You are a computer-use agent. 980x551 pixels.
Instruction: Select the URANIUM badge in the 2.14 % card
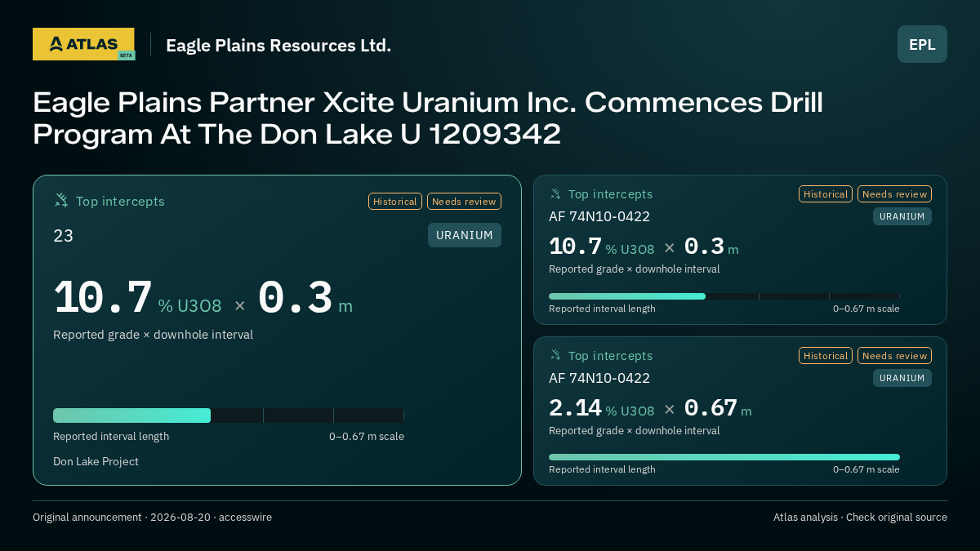point(902,378)
